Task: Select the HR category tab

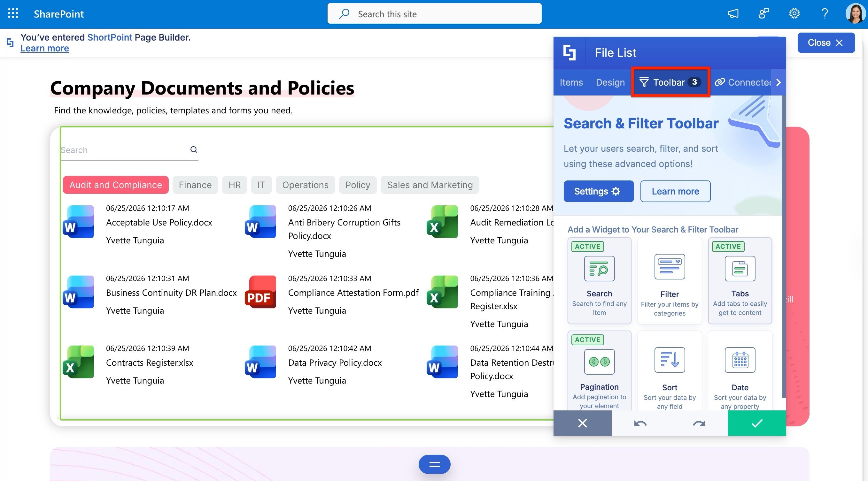Action: [235, 185]
